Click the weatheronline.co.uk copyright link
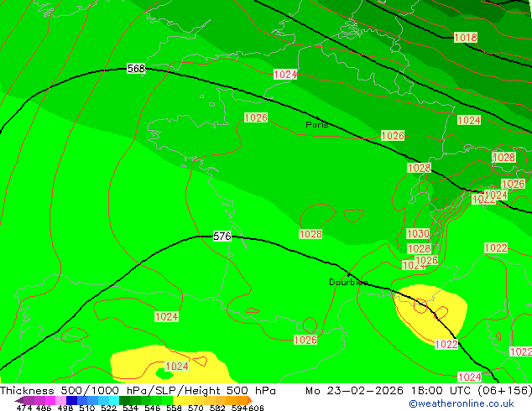This screenshot has width=532, height=411. [x=462, y=403]
